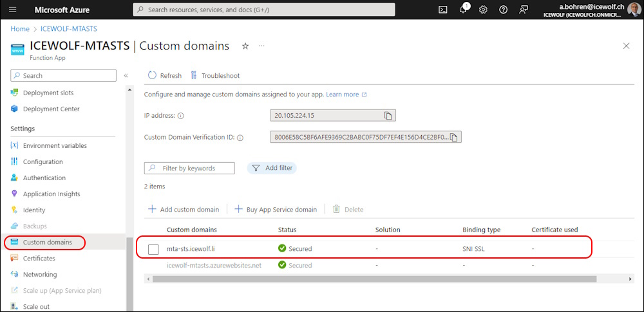Open Environment variables settings
The image size is (644, 312).
[55, 145]
